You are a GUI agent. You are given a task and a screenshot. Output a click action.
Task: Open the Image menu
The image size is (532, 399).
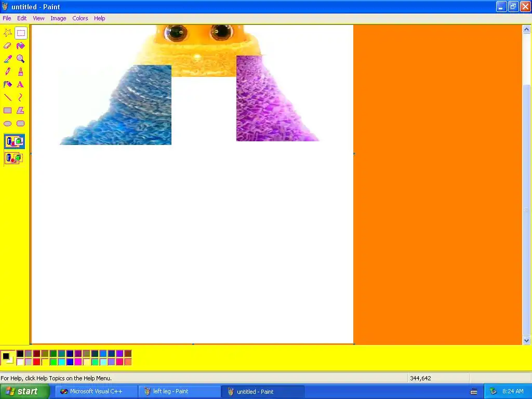point(58,18)
